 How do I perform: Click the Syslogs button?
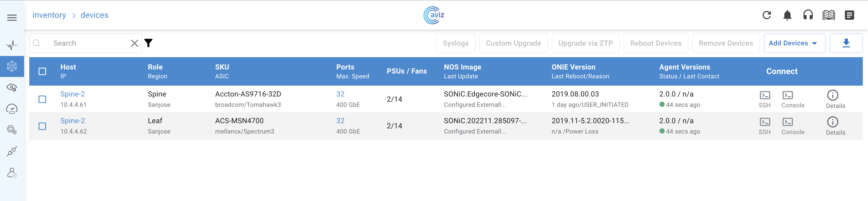point(456,43)
